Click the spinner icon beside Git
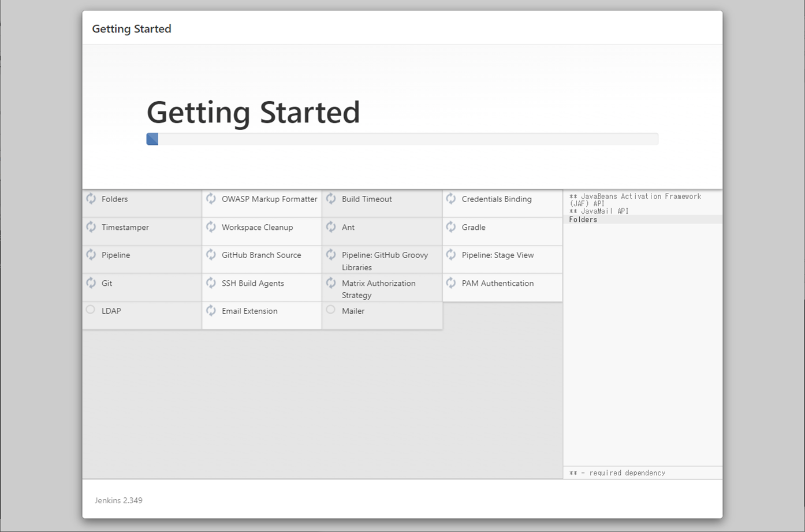805x532 pixels. pyautogui.click(x=91, y=283)
